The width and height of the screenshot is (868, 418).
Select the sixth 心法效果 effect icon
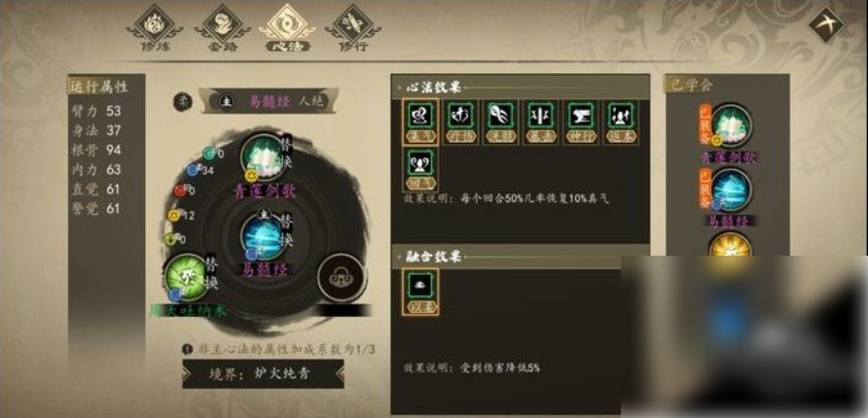(621, 122)
